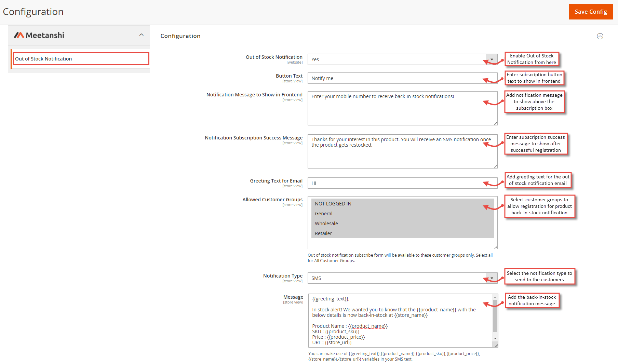Click the Message textarea scrollbar up arrow
This screenshot has height=364, width=618.
pos(495,297)
